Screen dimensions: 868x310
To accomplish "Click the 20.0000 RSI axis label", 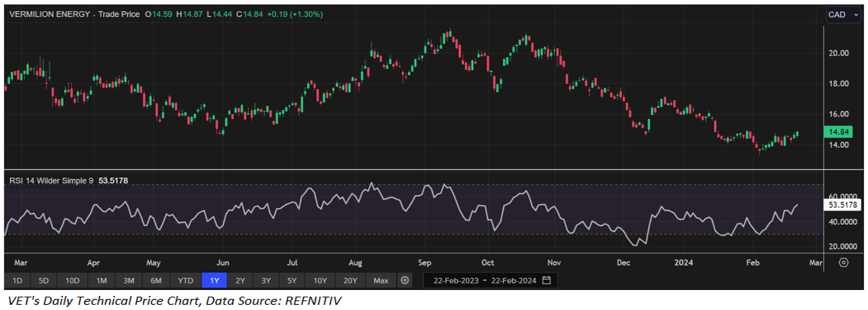I will coord(842,247).
